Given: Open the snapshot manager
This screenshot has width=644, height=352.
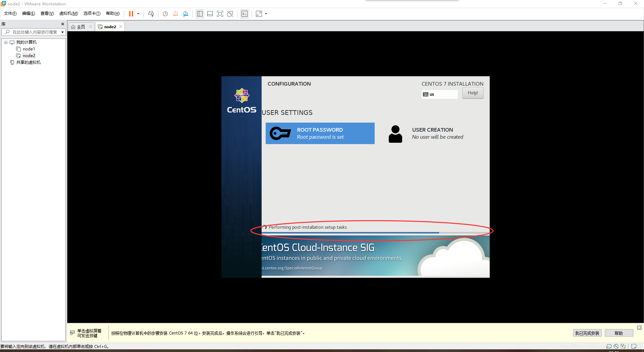Looking at the screenshot, I should (185, 14).
